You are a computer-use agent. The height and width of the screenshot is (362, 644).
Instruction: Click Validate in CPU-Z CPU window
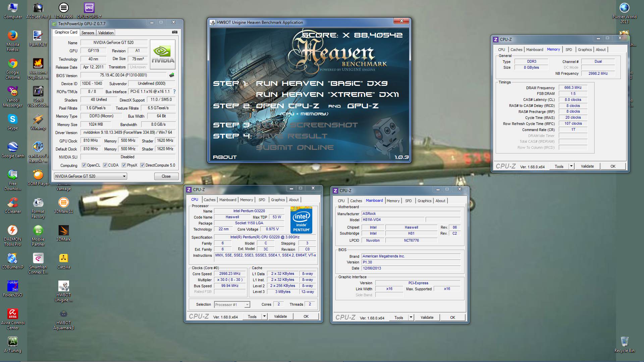[280, 316]
